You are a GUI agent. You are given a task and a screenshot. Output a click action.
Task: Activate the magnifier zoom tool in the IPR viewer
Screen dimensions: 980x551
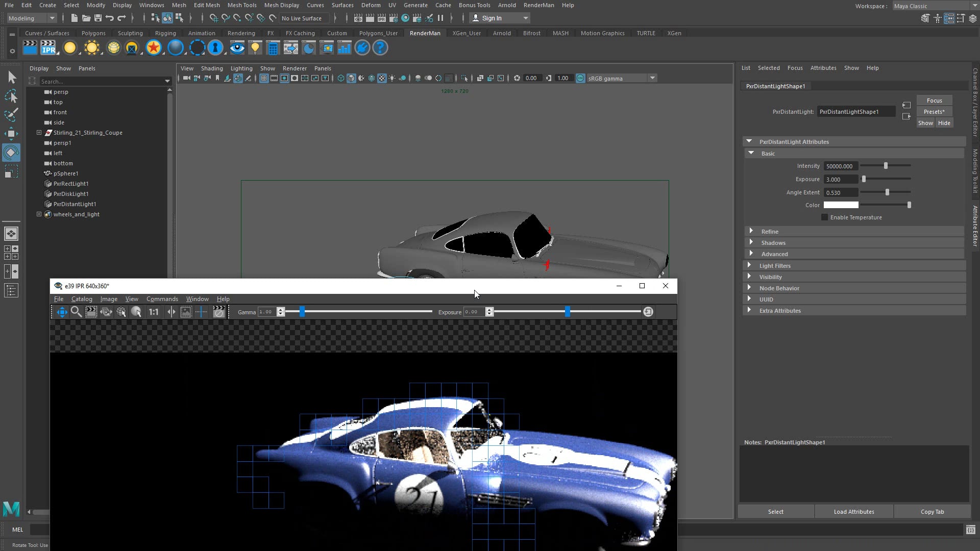(x=77, y=312)
